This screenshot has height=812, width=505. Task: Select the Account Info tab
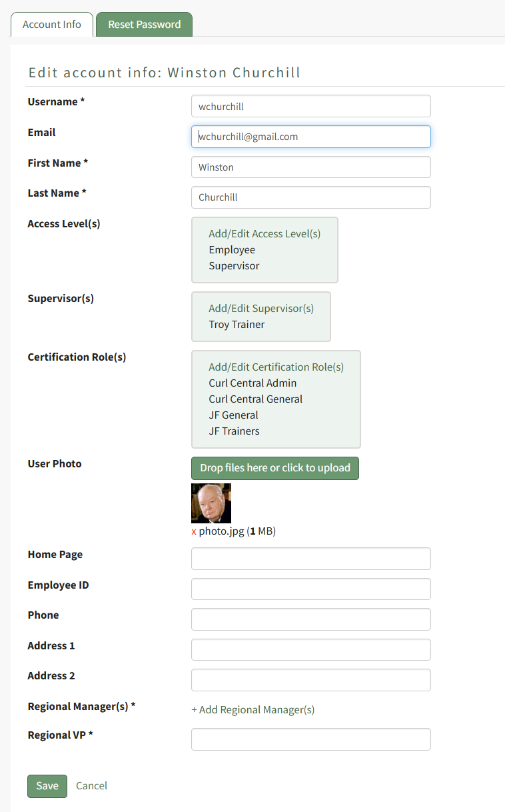[52, 25]
